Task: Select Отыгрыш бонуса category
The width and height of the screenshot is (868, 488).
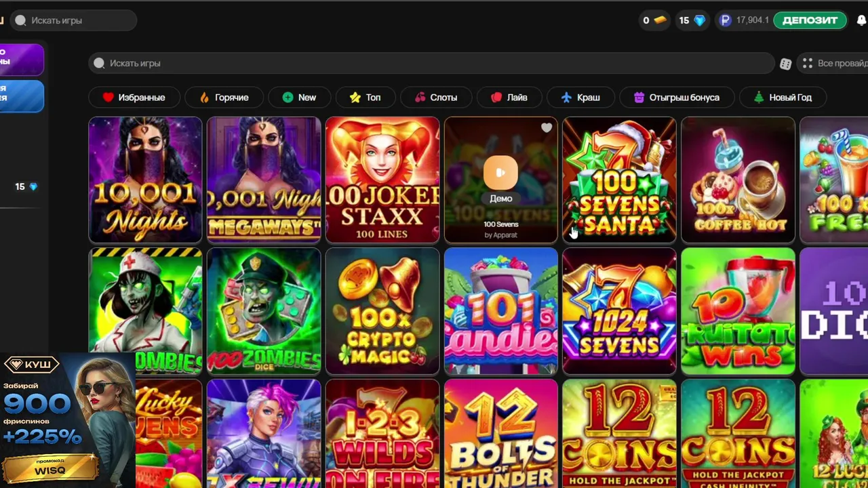Action: (677, 98)
